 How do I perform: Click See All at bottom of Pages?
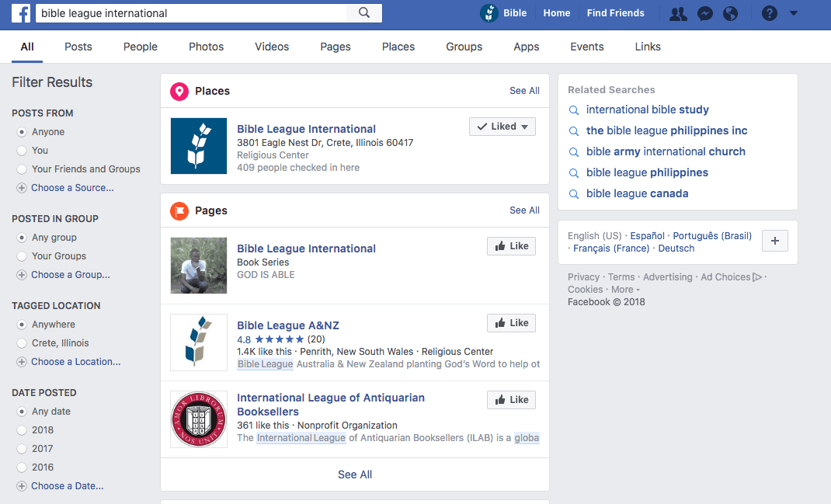(355, 474)
